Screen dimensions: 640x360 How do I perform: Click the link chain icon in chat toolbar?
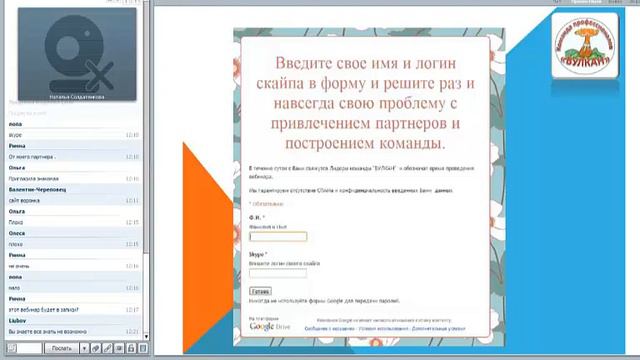point(107,348)
